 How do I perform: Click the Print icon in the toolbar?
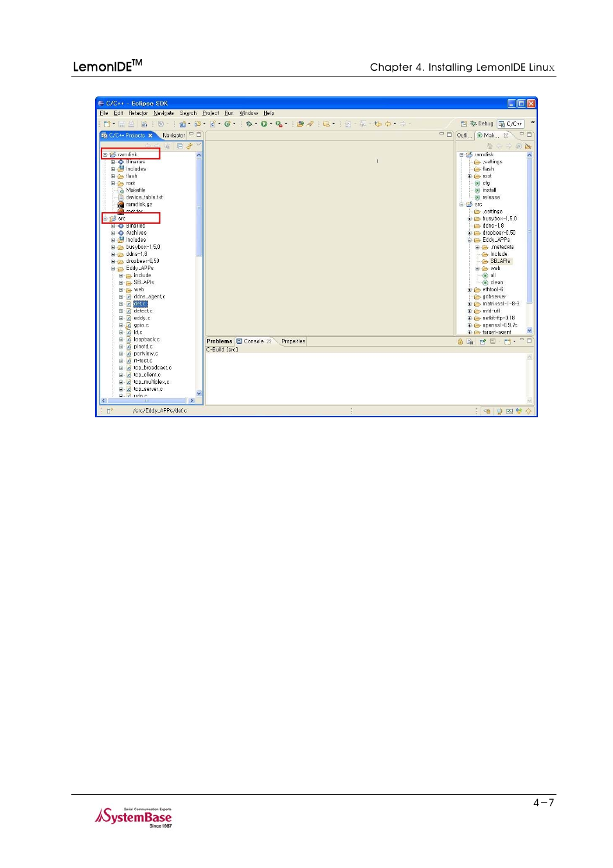coord(131,123)
